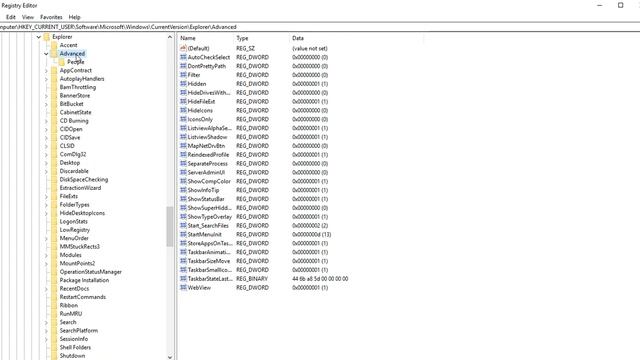Click the RunMRU key folder icon
Screen dimensions: 640x360
point(54,313)
